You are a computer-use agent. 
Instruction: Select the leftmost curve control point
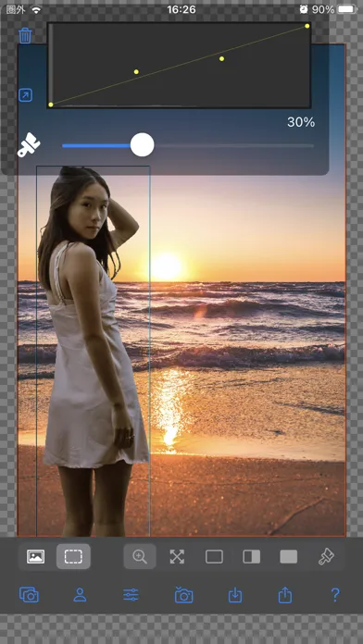click(51, 105)
